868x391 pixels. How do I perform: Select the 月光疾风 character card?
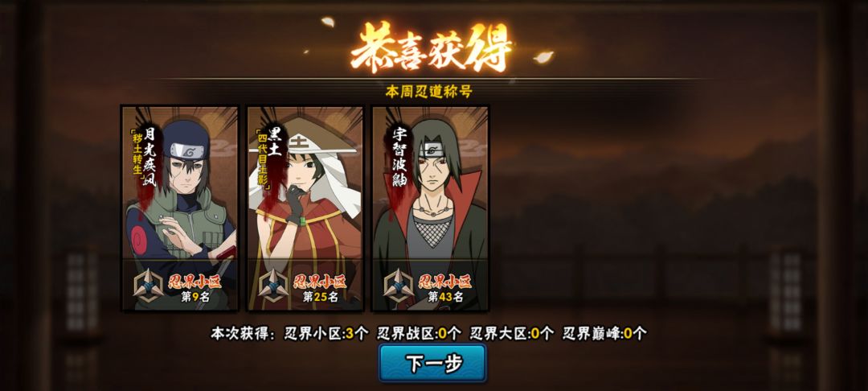click(x=180, y=208)
